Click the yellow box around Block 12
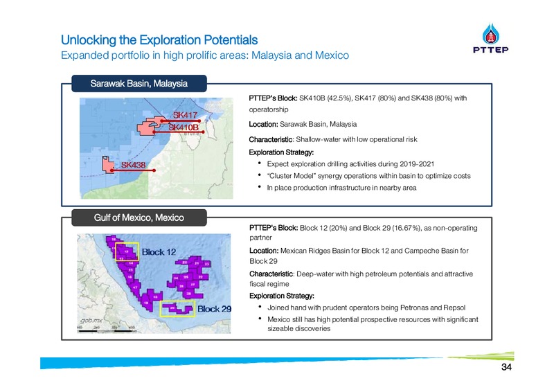 click(x=127, y=251)
